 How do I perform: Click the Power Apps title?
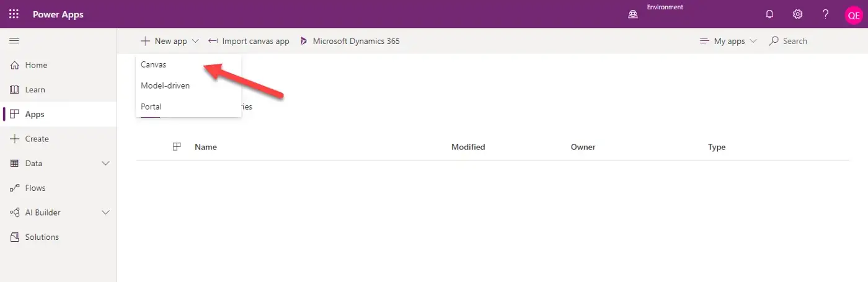tap(58, 14)
